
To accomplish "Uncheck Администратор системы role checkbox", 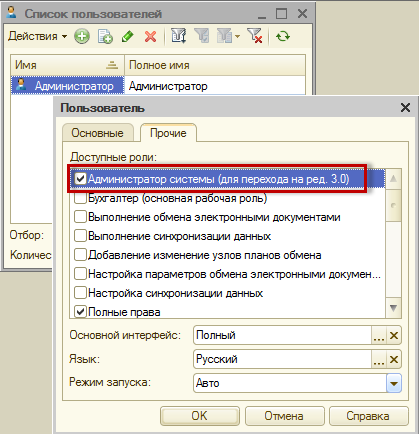I will point(80,179).
